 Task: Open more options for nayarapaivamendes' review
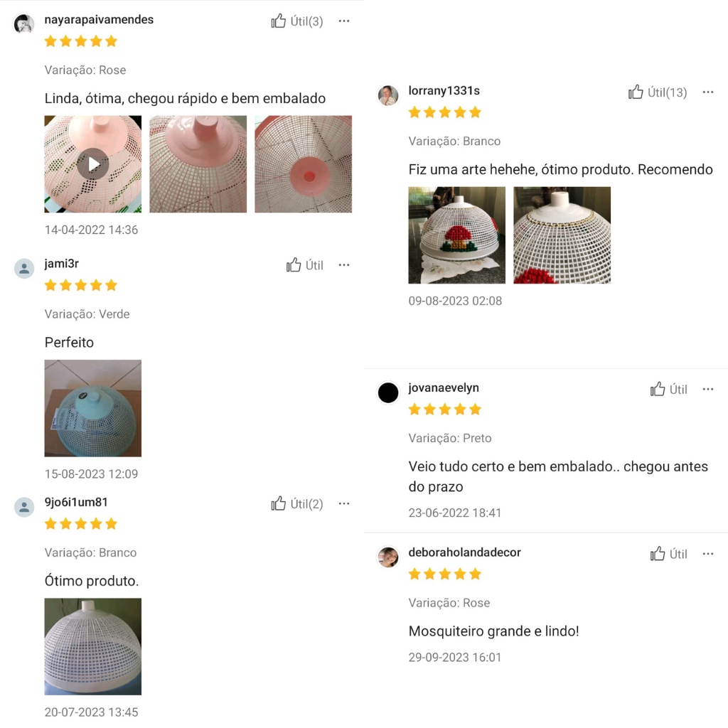pos(344,21)
